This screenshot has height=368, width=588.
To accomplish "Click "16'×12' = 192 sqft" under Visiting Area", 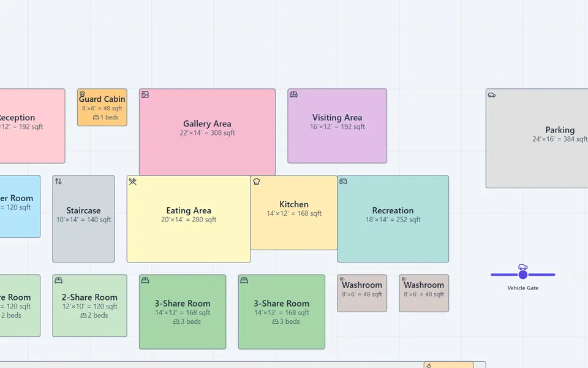I will (337, 127).
